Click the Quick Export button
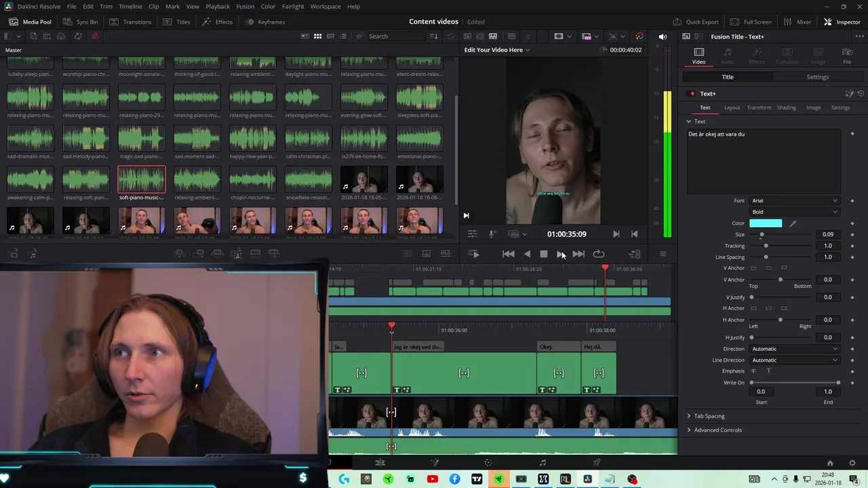 click(696, 22)
